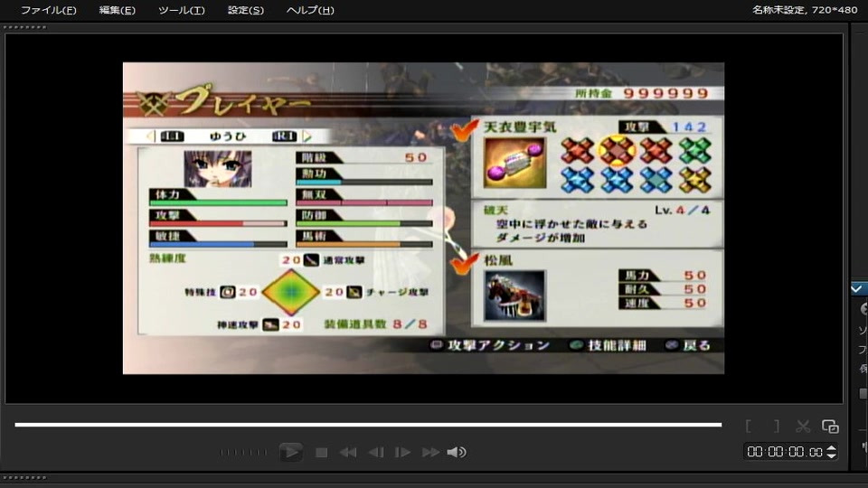Click the white preview scrubber bar
Screen dimensions: 868x488
(368, 425)
